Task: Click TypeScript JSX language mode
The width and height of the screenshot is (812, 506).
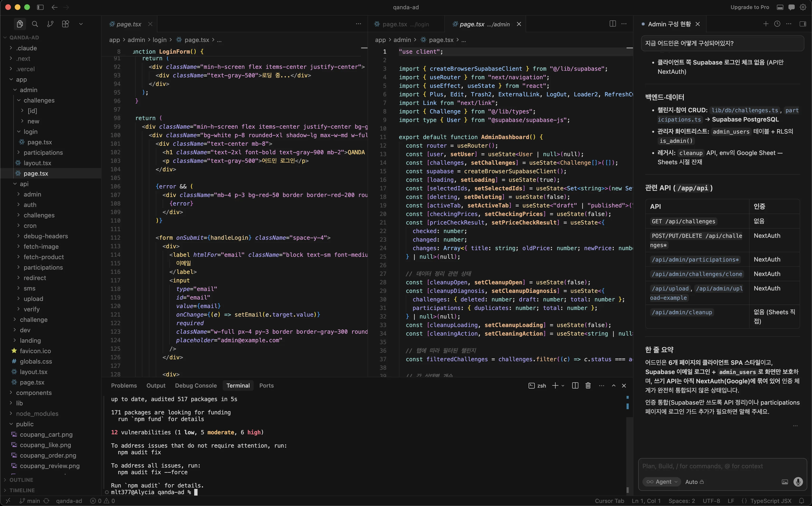Action: [x=770, y=501]
